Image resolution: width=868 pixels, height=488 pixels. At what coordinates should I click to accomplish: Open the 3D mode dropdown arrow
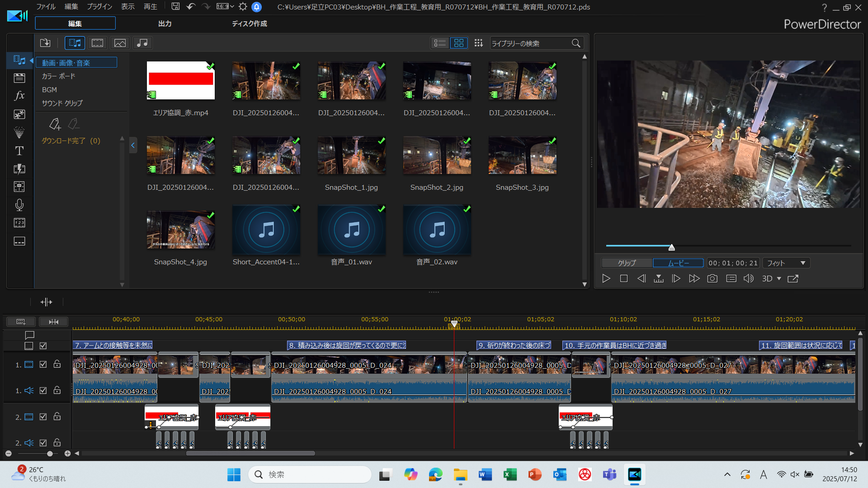[x=779, y=279]
